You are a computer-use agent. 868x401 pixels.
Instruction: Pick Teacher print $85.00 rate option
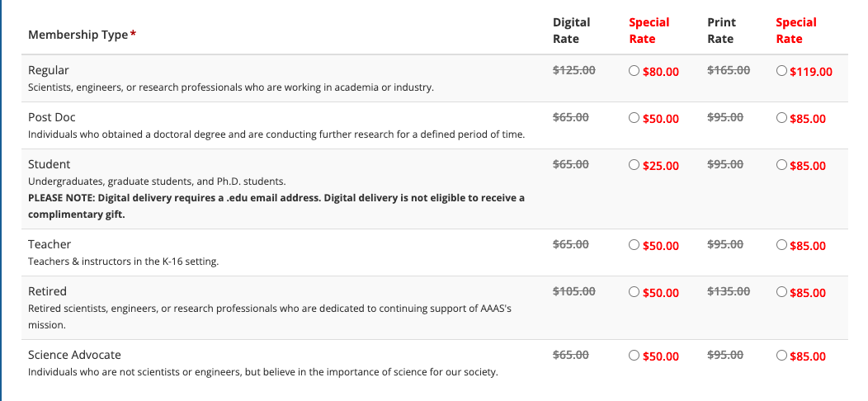[x=781, y=245]
